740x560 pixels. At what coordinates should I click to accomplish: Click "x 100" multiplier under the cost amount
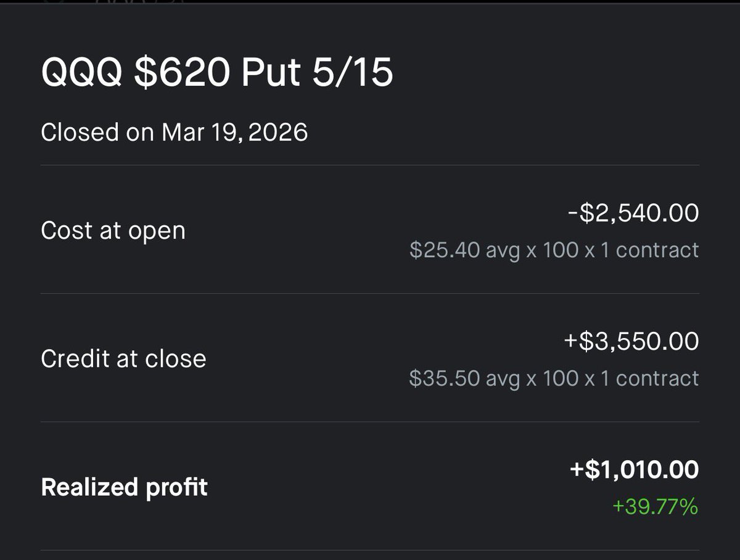click(x=553, y=250)
